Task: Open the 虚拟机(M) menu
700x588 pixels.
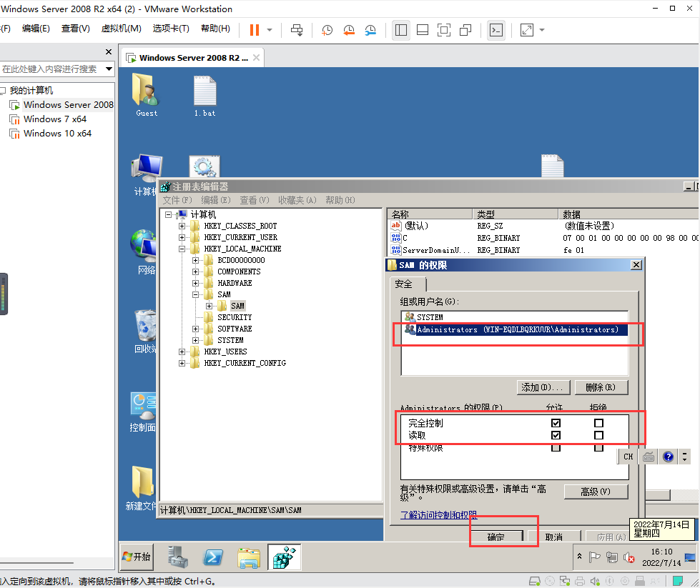Action: pyautogui.click(x=122, y=29)
